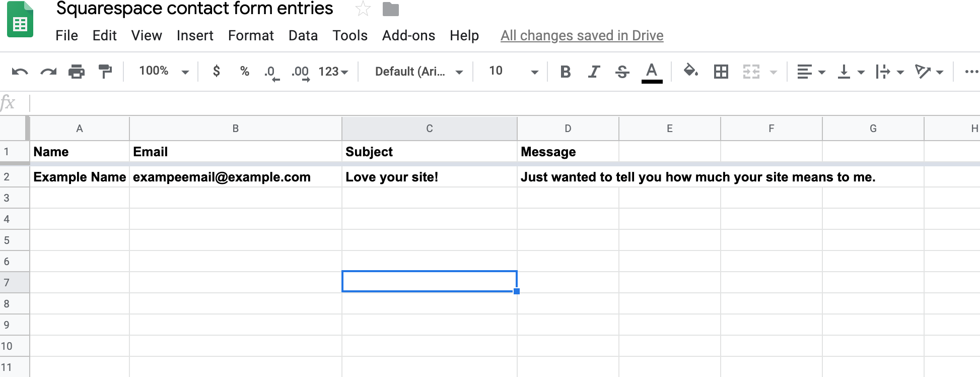Select column G header

(x=873, y=129)
